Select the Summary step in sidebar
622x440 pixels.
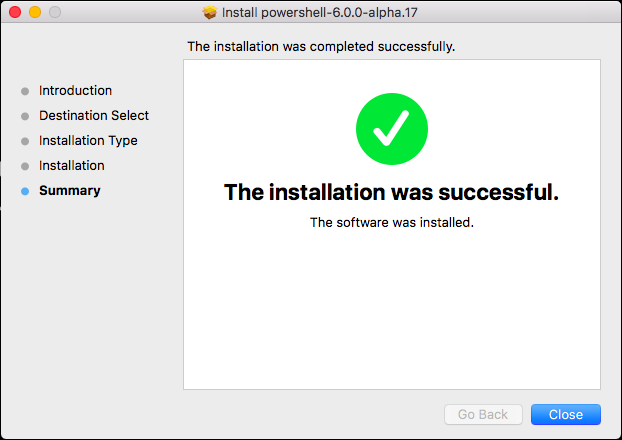[70, 190]
